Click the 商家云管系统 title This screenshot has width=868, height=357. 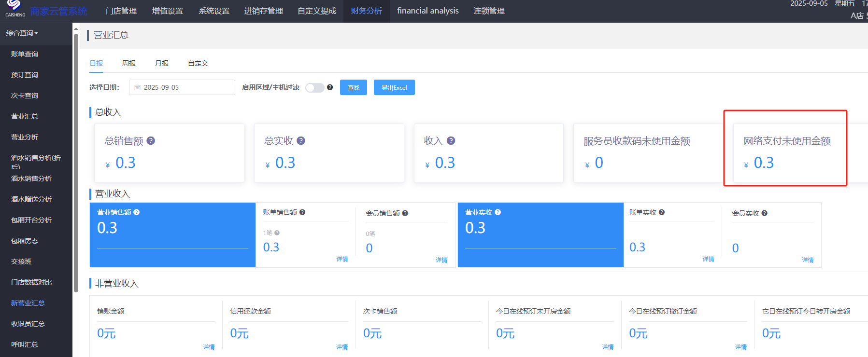click(x=59, y=11)
